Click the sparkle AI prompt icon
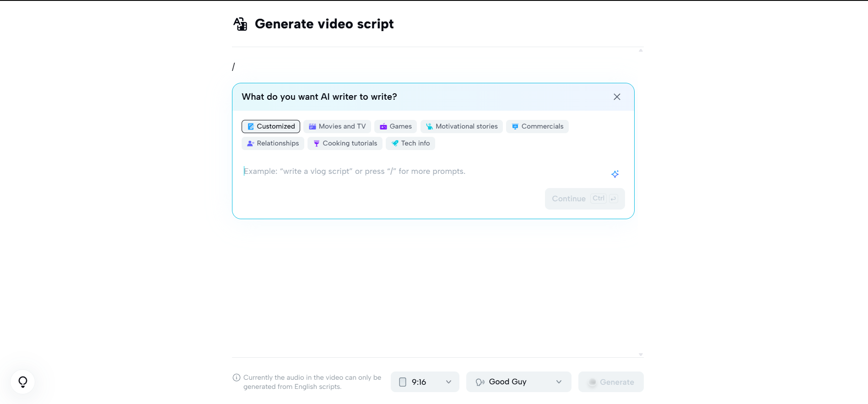The image size is (868, 404). click(x=615, y=174)
